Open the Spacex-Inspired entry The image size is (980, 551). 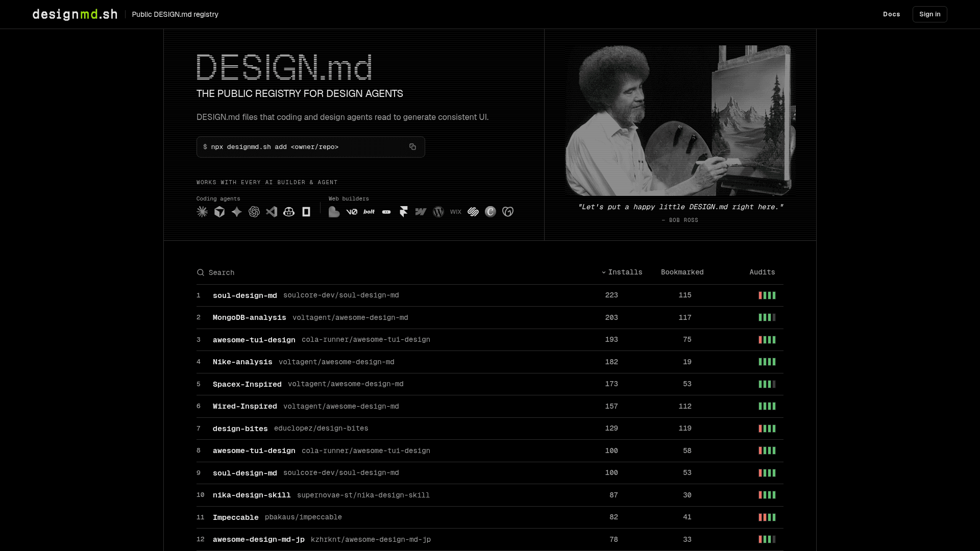[x=490, y=384]
